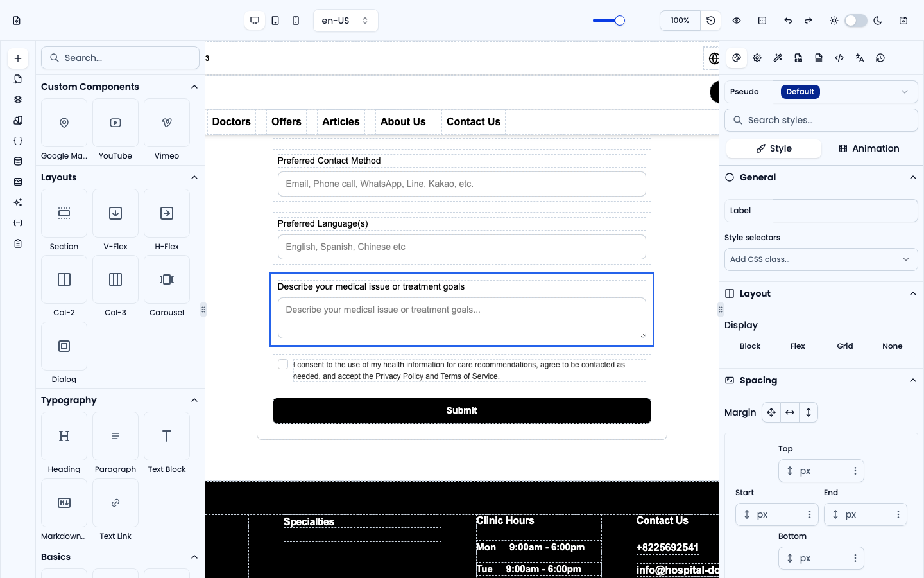
Task: Open the magic wand tab in right panel
Action: pyautogui.click(x=778, y=58)
